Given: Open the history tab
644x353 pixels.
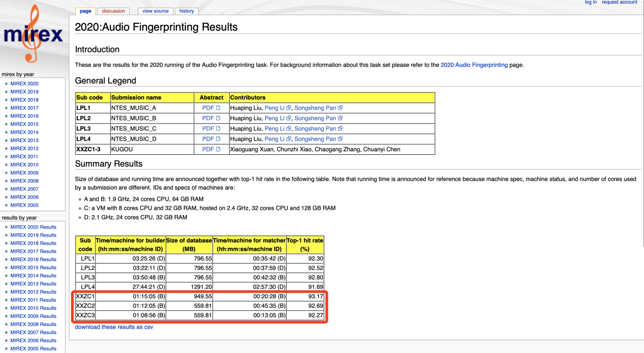Looking at the screenshot, I should [x=187, y=11].
